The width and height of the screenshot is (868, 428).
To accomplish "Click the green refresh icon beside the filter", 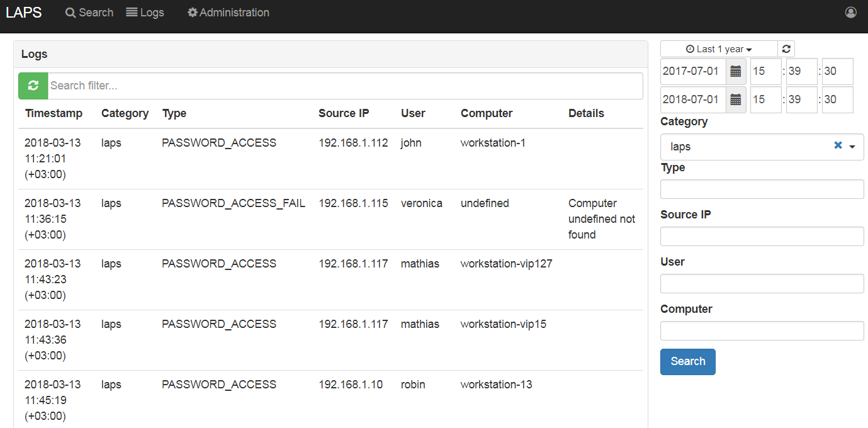I will (33, 86).
